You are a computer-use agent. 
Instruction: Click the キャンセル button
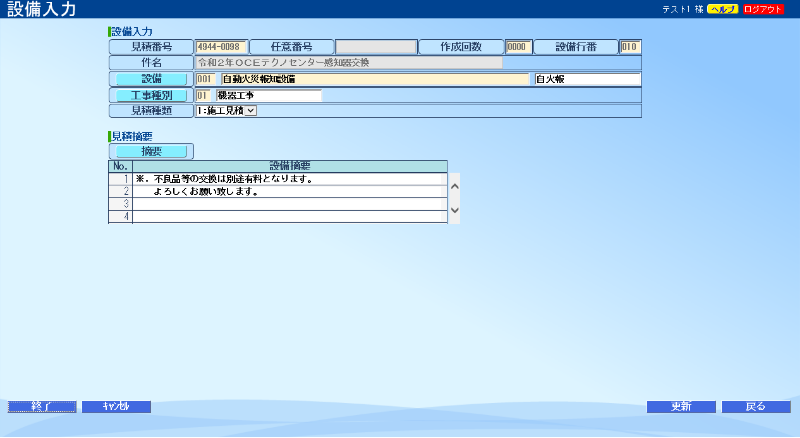116,407
